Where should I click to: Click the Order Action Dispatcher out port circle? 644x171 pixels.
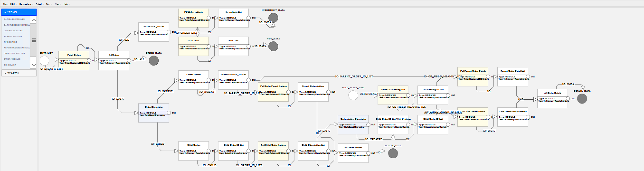368,125
